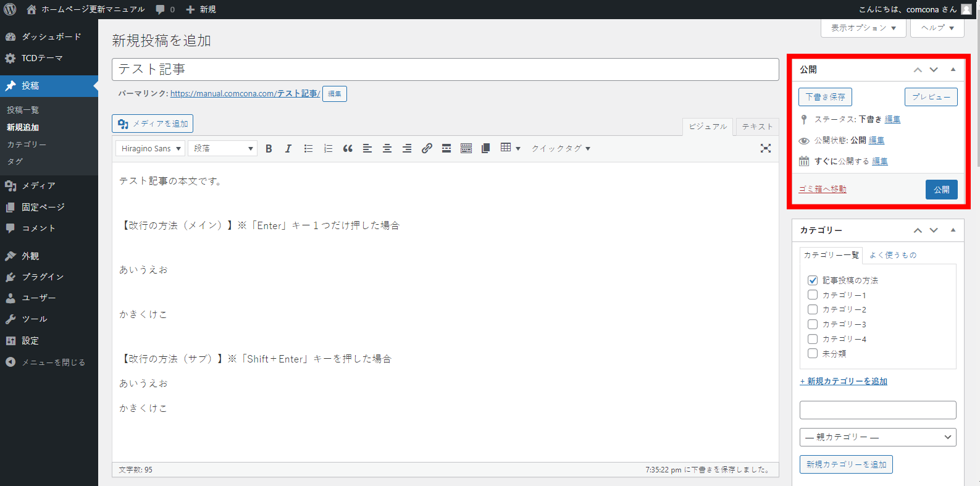Click the new category name input field

[x=877, y=410]
